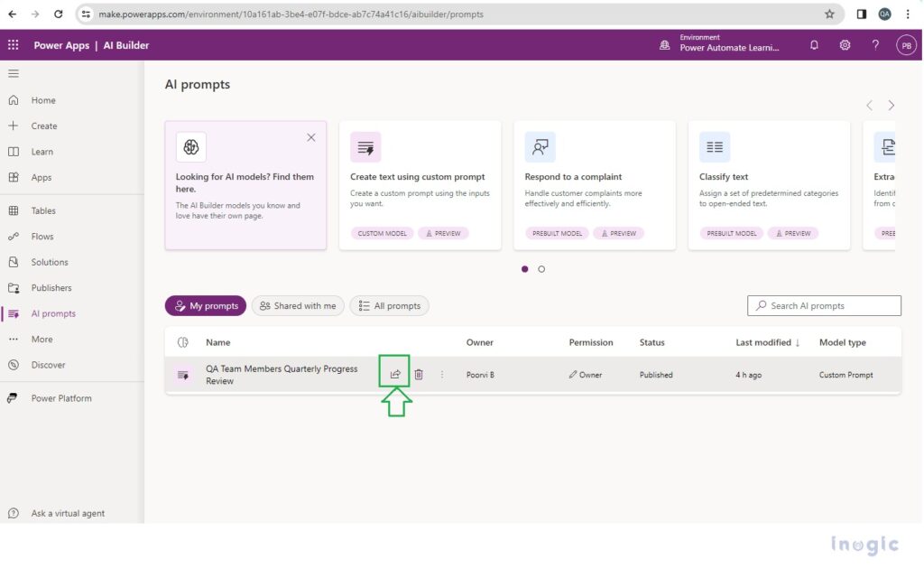Open the Power Platform settings gear
Viewport: 924px width, 578px height.
(x=845, y=44)
